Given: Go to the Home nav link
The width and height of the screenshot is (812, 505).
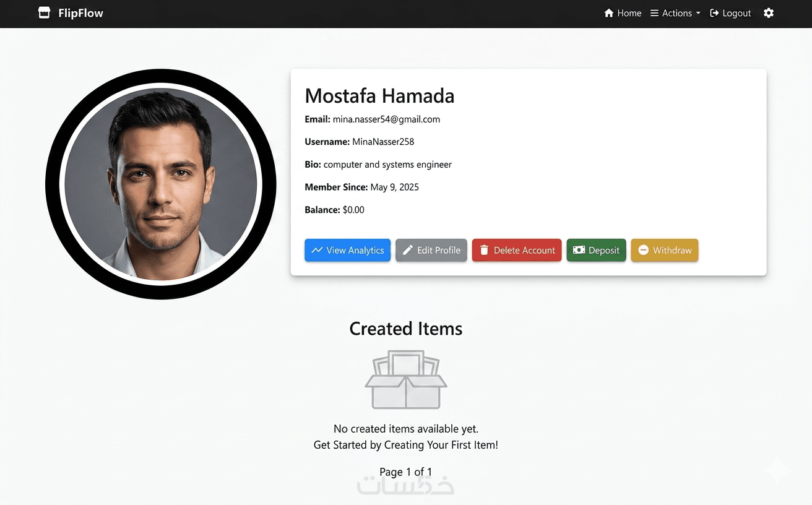Looking at the screenshot, I should click(x=629, y=13).
